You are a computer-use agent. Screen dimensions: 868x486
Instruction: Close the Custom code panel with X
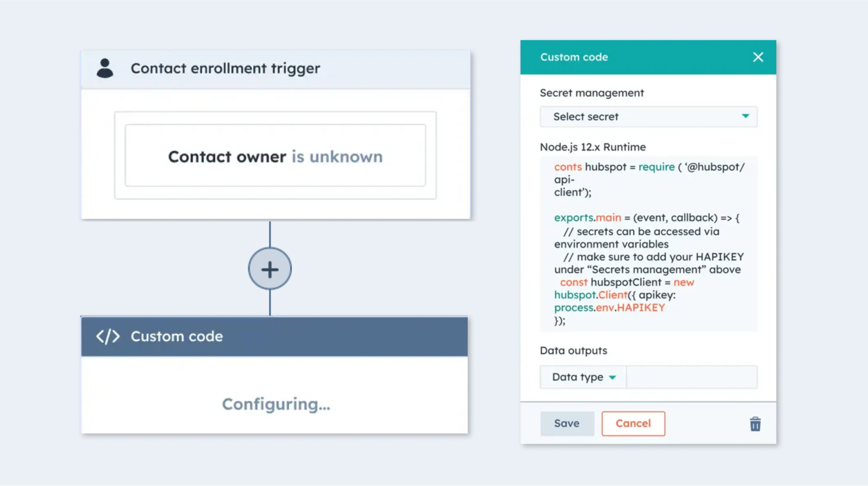point(758,57)
